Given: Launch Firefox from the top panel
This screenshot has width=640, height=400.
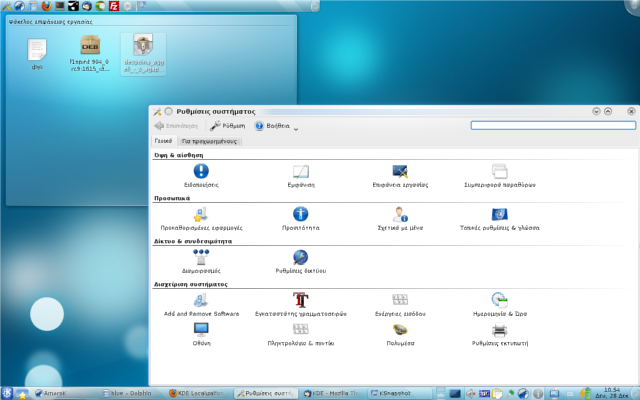Looking at the screenshot, I should pyautogui.click(x=47, y=6).
